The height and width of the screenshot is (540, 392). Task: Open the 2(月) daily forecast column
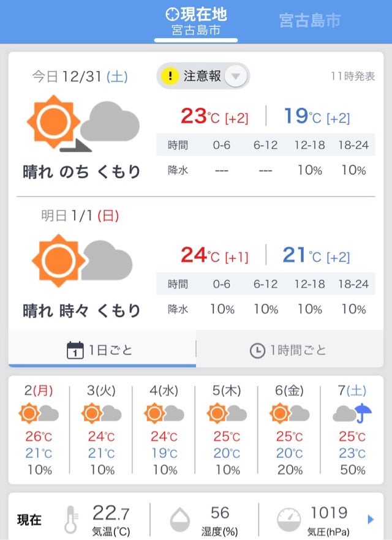pyautogui.click(x=39, y=430)
